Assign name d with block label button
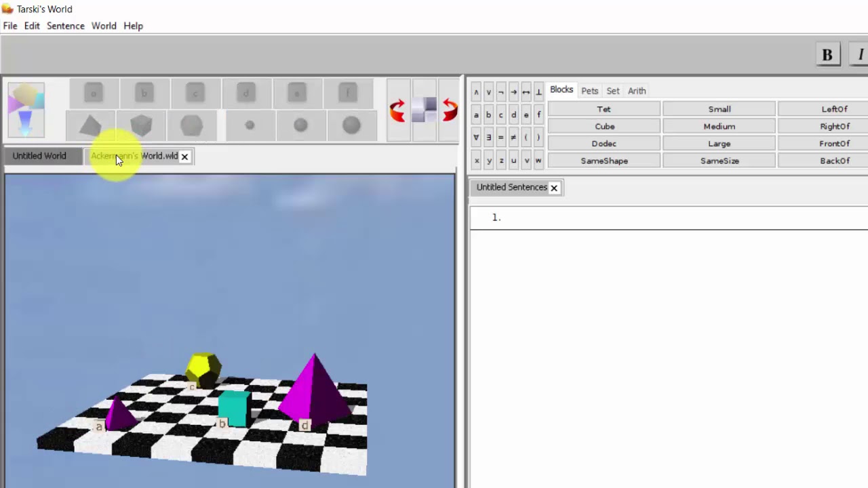The width and height of the screenshot is (868, 488). point(246,94)
